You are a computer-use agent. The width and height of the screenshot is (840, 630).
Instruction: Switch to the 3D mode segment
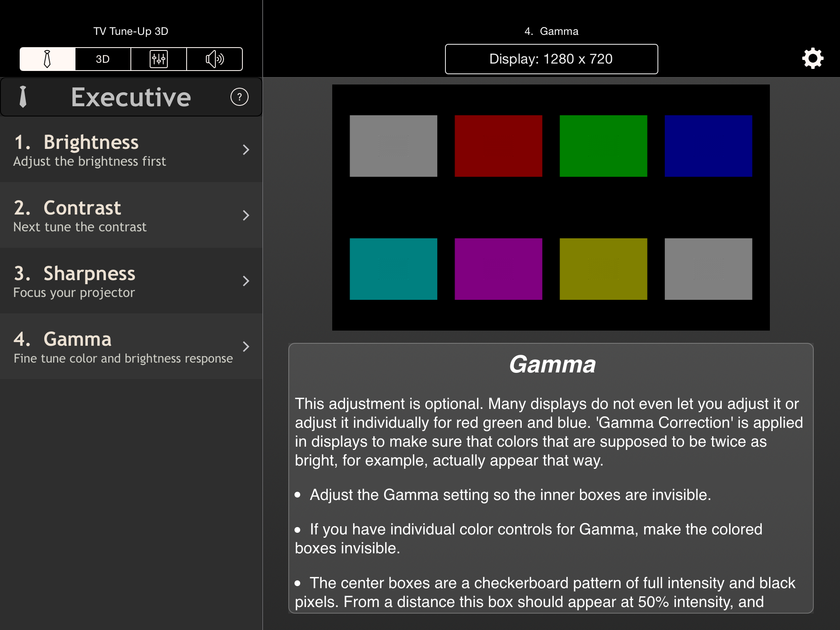103,59
